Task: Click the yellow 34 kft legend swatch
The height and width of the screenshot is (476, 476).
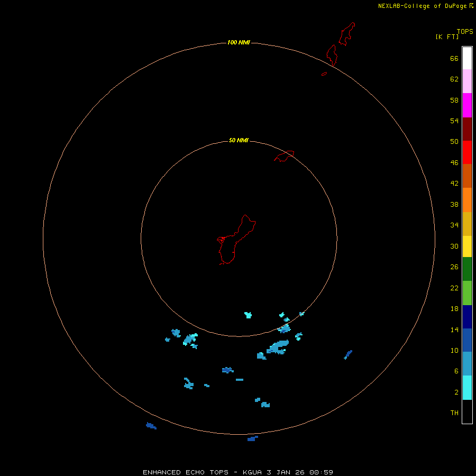Action: [x=467, y=246]
